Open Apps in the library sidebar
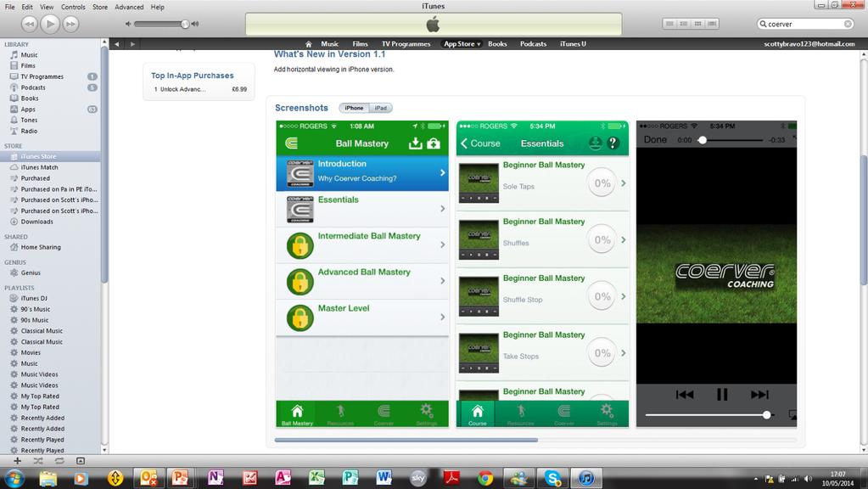Viewport: 868px width, 489px height. tap(28, 110)
